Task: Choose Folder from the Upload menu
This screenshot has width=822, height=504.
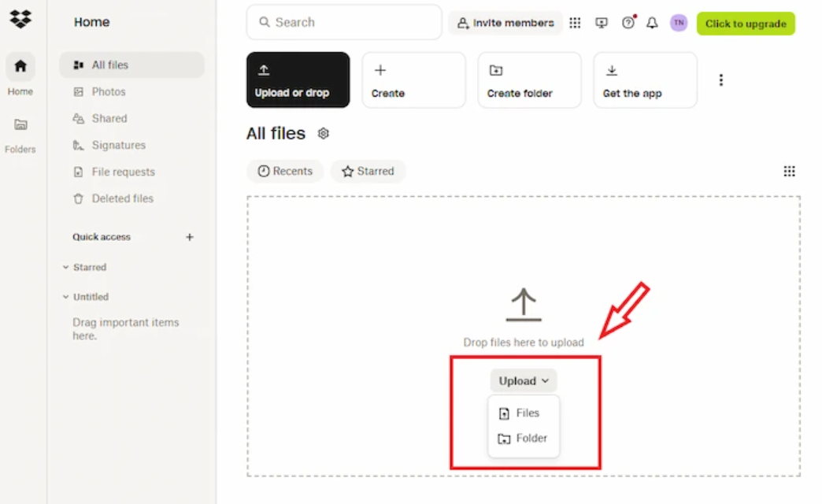Action: (524, 439)
